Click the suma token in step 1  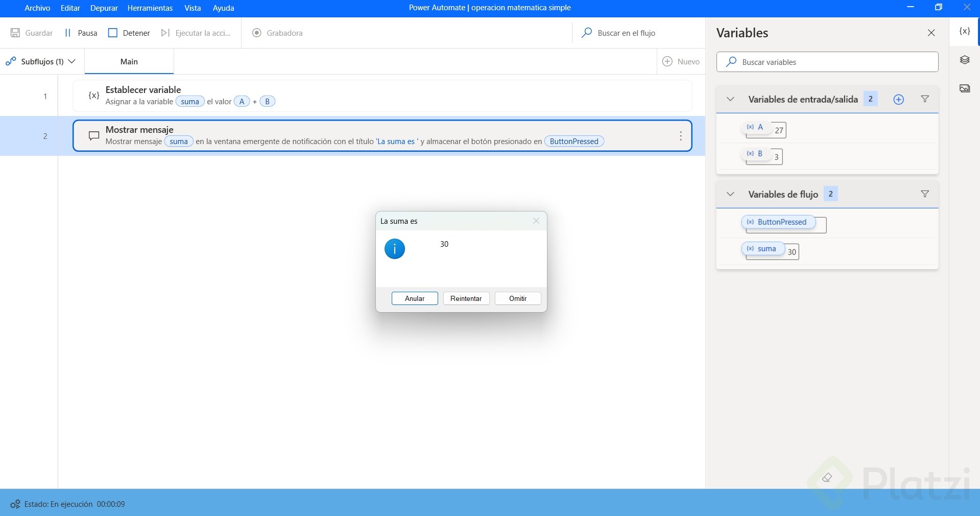point(190,102)
